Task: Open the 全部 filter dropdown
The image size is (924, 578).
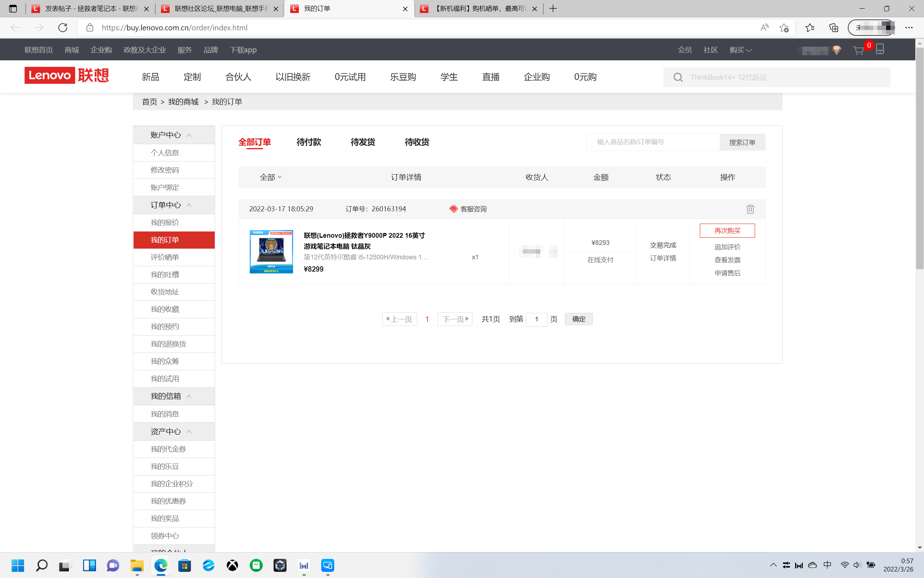Action: click(x=271, y=177)
